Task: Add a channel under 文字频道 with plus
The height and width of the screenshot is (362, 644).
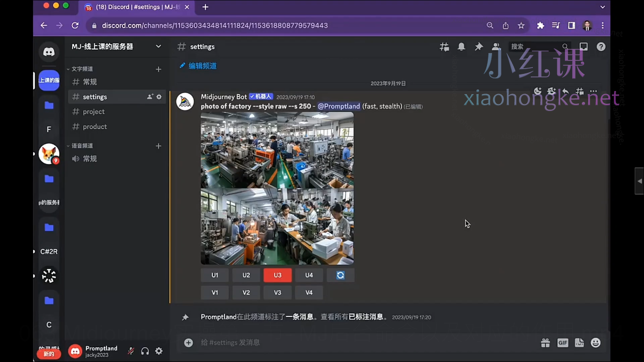Action: (159, 69)
